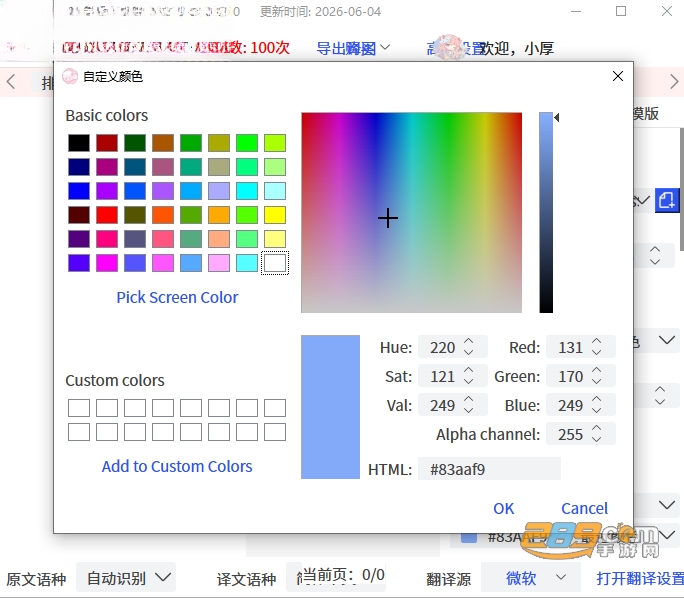Cancel the color dialog
The width and height of the screenshot is (684, 598).
click(x=585, y=509)
